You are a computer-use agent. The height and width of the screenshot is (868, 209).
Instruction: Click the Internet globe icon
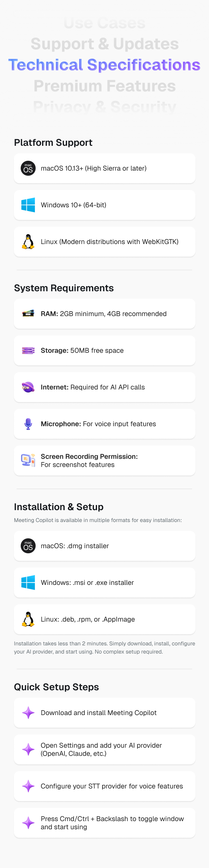pos(28,387)
